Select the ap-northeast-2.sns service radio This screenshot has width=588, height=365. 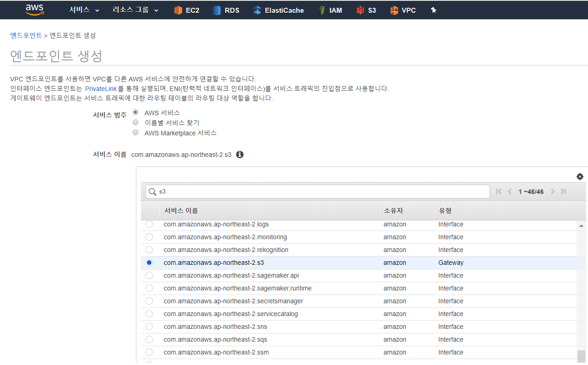click(149, 327)
